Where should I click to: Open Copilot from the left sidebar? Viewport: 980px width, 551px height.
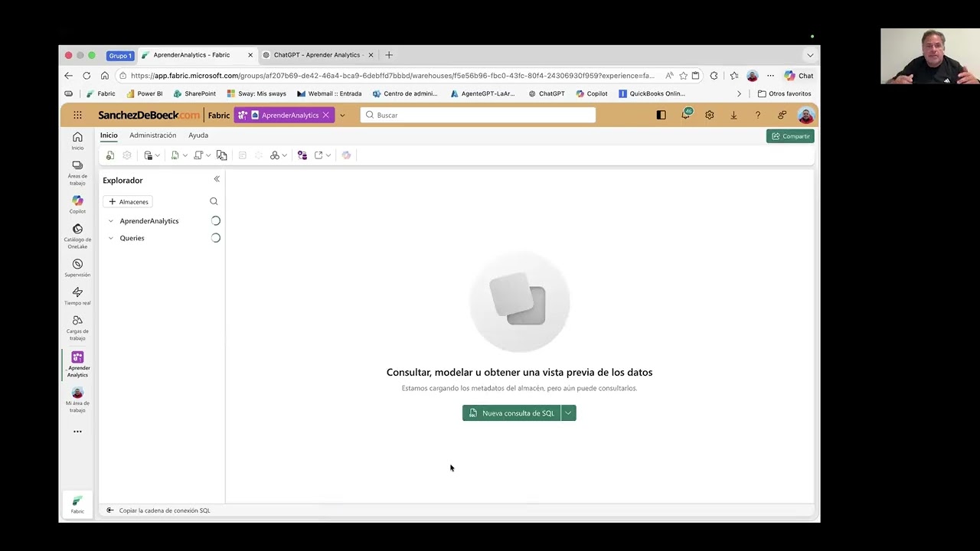pyautogui.click(x=77, y=204)
